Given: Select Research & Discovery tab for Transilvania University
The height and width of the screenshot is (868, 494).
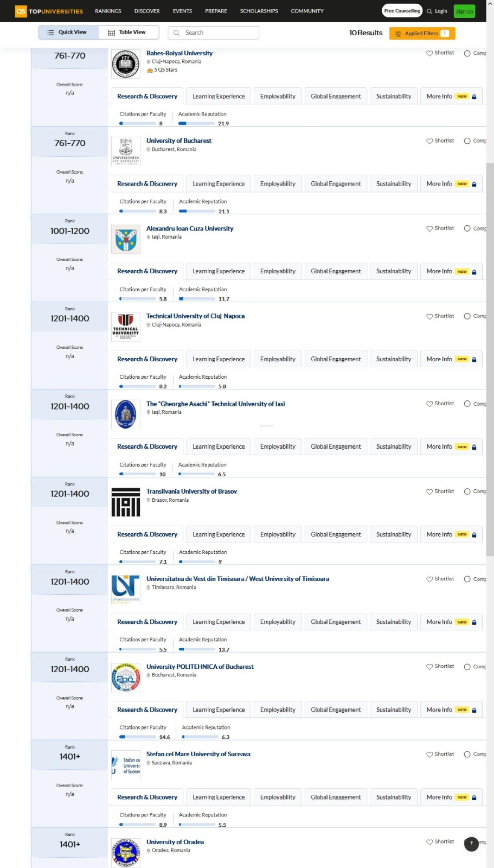Looking at the screenshot, I should [x=147, y=534].
